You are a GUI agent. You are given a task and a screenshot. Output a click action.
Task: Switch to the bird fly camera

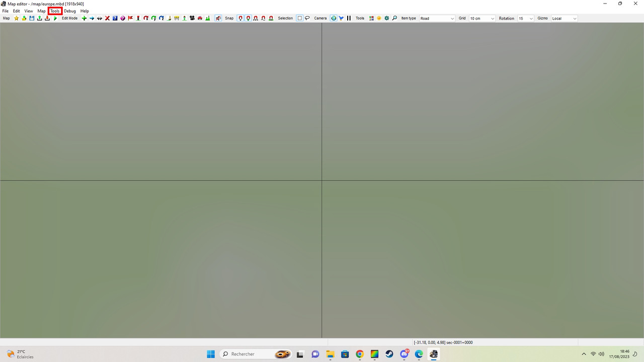341,18
